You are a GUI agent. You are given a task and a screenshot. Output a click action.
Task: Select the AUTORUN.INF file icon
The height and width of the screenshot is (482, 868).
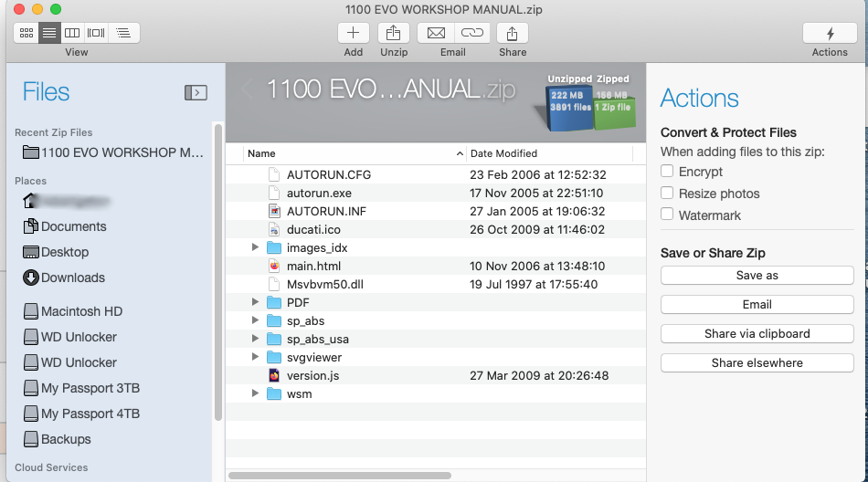(274, 212)
